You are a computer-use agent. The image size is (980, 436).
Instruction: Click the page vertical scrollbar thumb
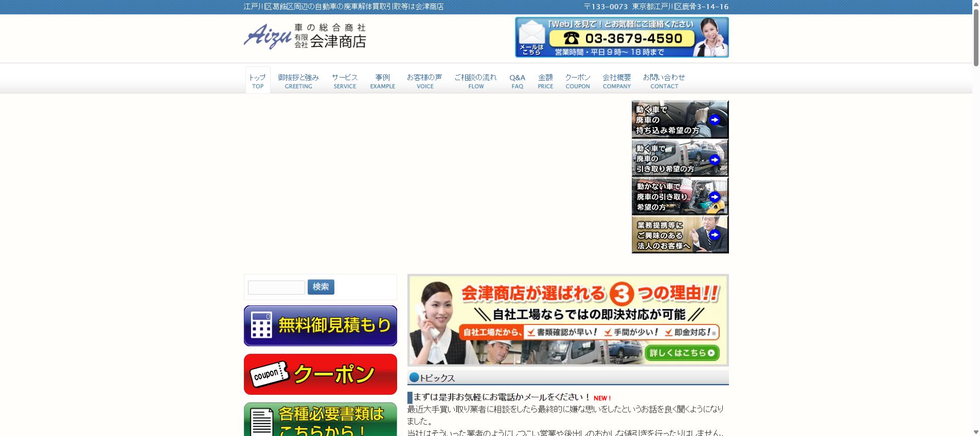(976, 37)
